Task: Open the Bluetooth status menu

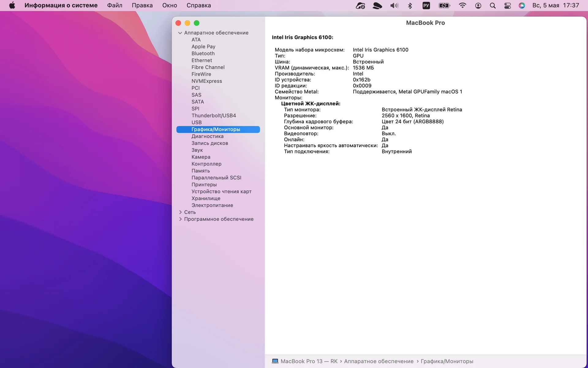Action: tap(410, 6)
